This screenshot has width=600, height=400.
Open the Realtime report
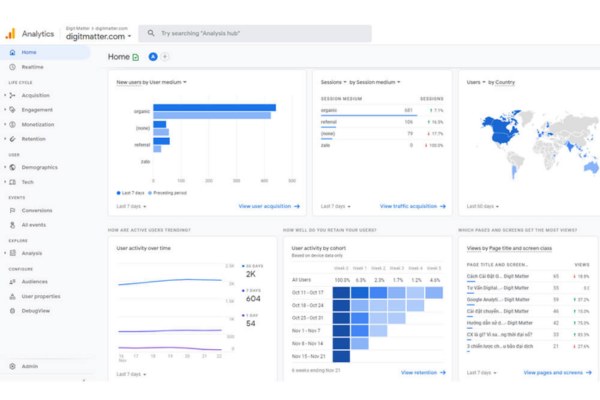33,67
